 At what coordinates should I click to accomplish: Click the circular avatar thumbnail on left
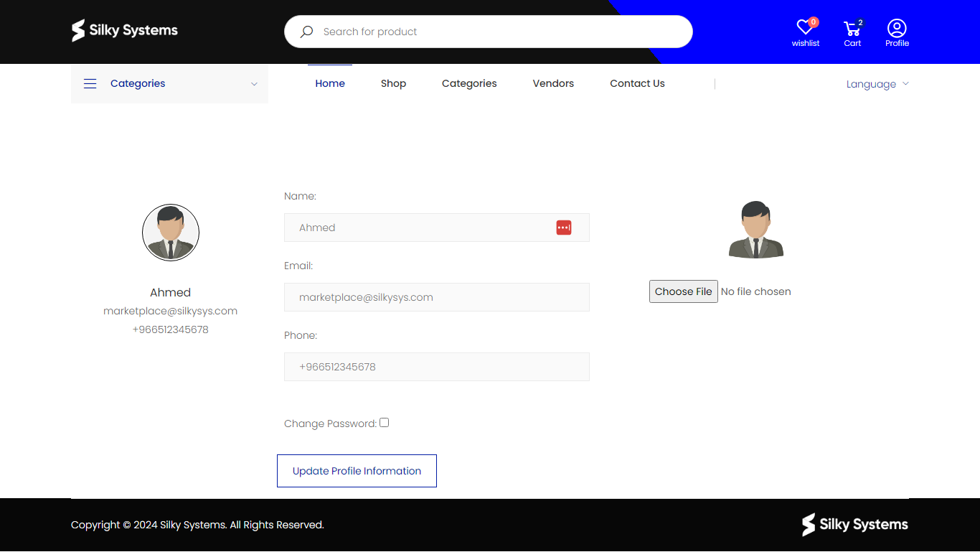(x=171, y=233)
